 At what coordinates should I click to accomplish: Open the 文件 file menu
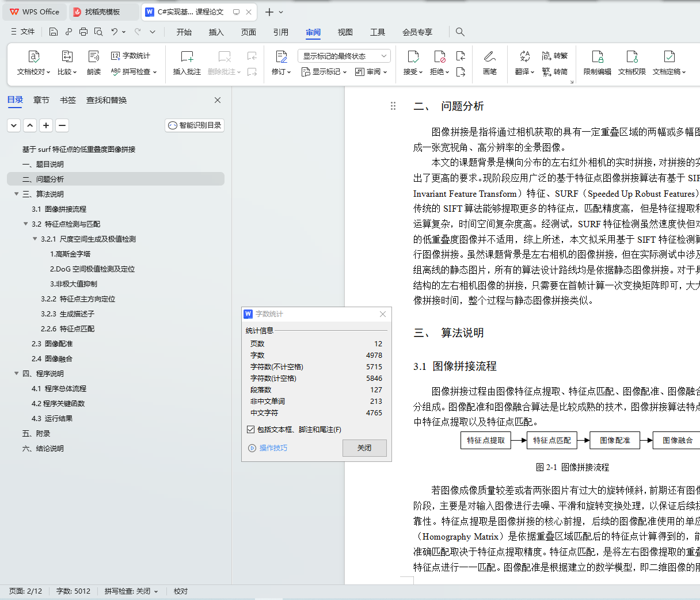[23, 32]
